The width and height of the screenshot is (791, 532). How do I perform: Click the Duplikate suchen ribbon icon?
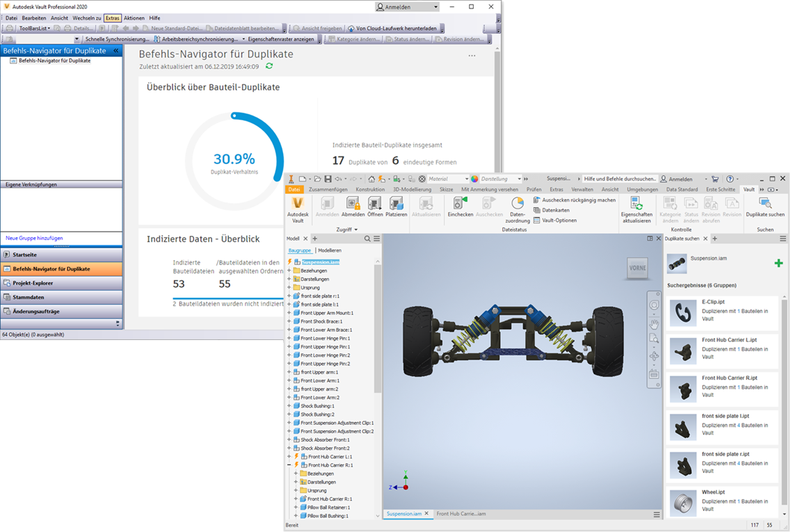765,207
